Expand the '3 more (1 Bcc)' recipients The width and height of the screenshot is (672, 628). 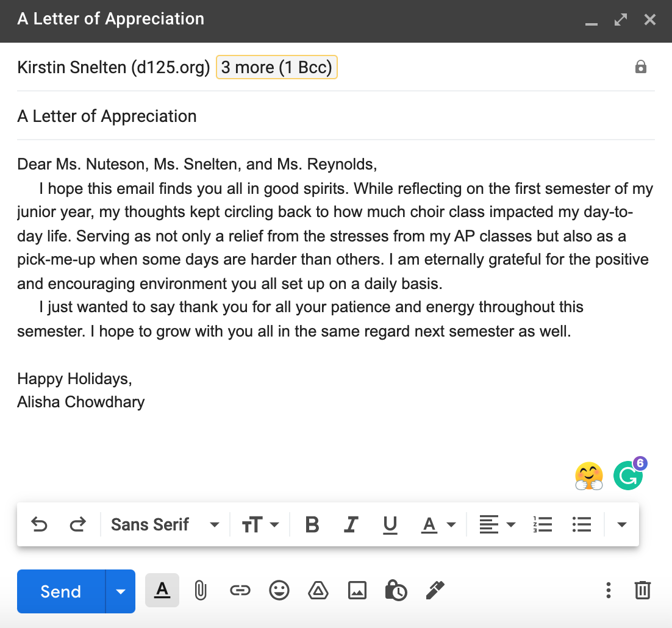277,67
